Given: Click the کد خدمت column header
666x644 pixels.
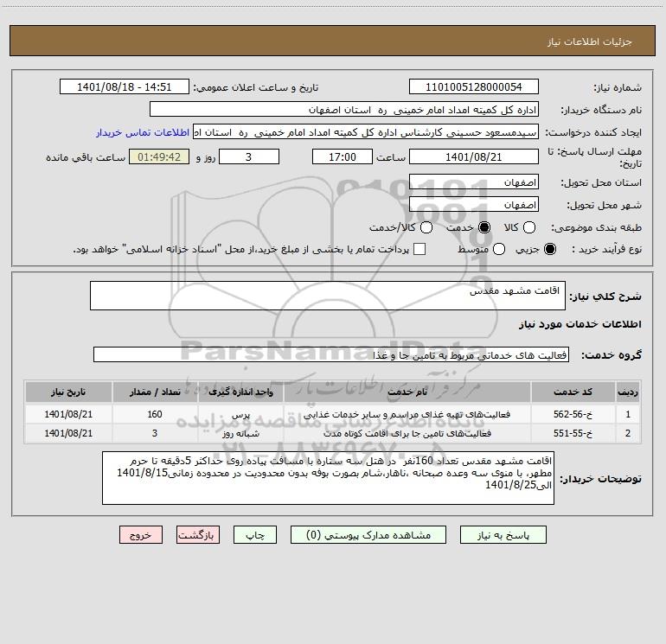Looking at the screenshot, I should coord(573,392).
